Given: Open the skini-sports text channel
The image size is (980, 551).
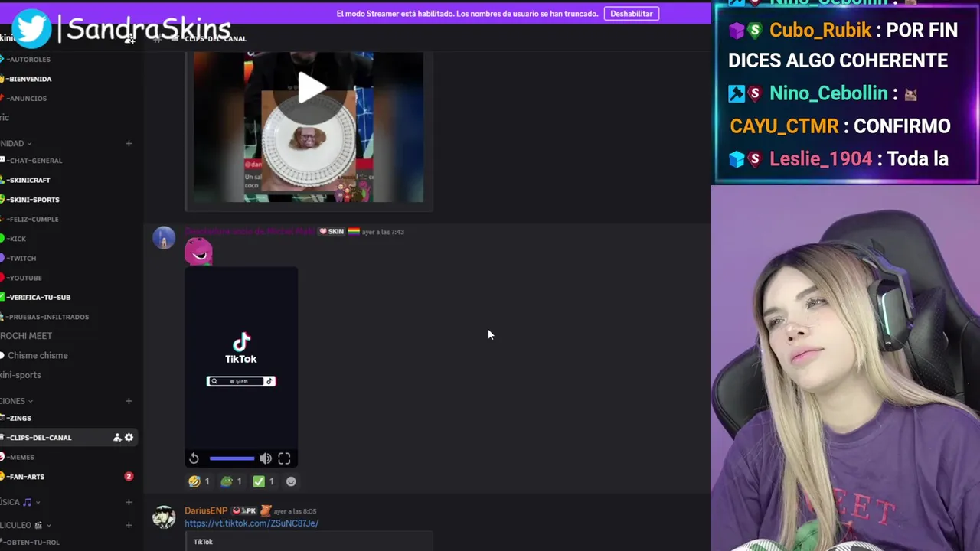Looking at the screenshot, I should tap(34, 200).
